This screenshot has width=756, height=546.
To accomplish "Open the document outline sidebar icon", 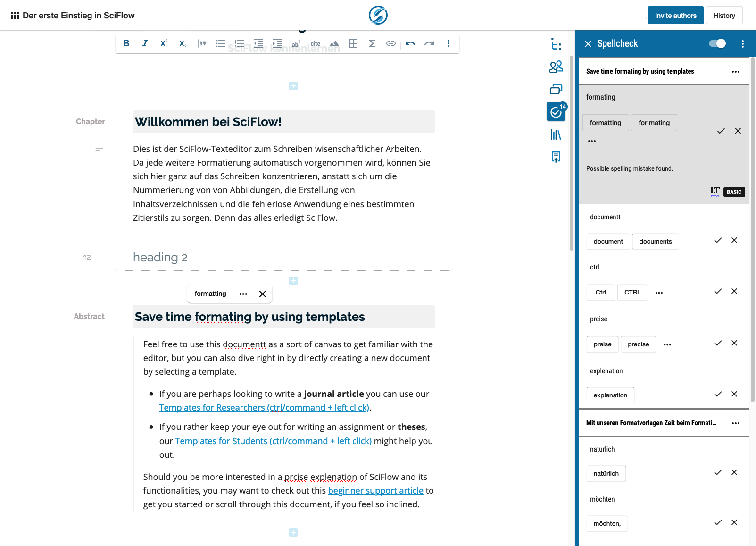I will pyautogui.click(x=556, y=44).
